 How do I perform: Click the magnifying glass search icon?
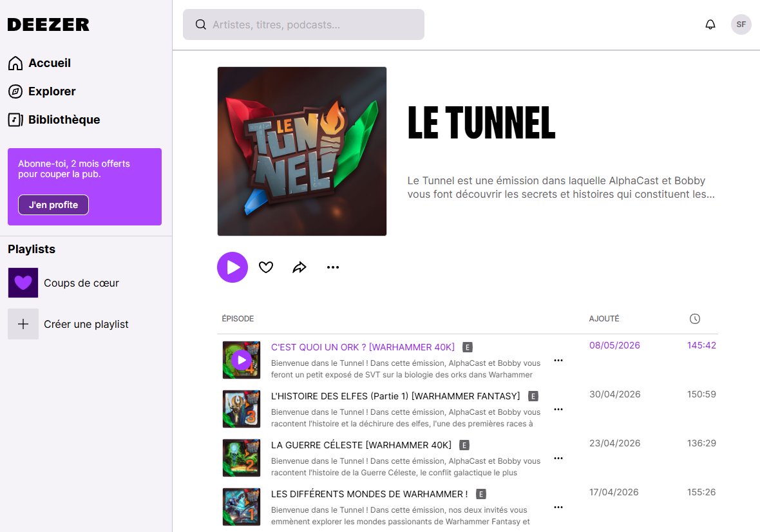coord(201,24)
